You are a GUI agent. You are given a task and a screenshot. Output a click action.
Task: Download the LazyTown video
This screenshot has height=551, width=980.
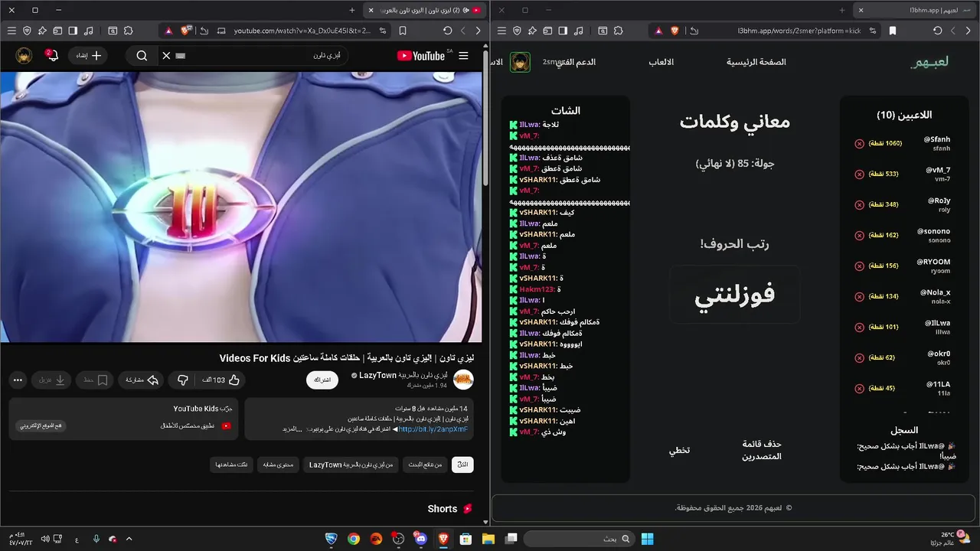click(x=52, y=380)
